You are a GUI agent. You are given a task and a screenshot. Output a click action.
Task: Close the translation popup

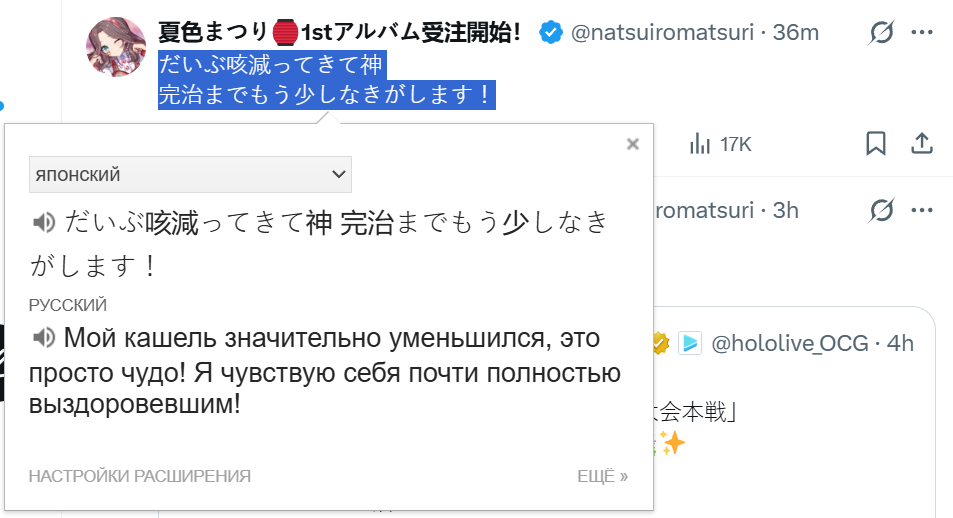point(633,144)
